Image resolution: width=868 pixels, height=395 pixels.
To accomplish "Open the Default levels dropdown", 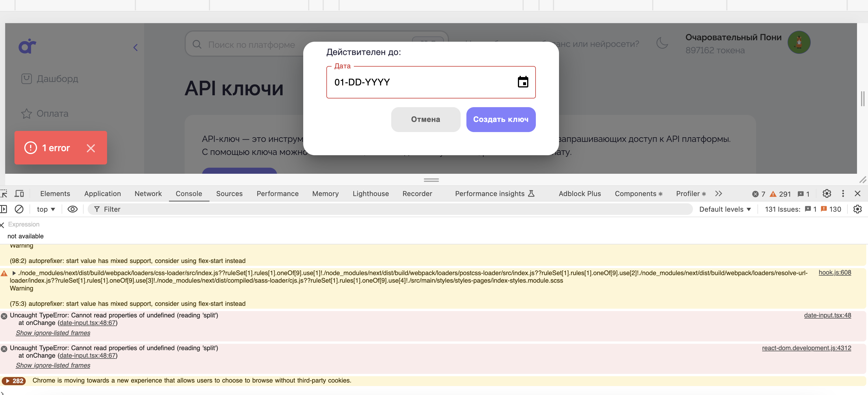I will (x=725, y=209).
